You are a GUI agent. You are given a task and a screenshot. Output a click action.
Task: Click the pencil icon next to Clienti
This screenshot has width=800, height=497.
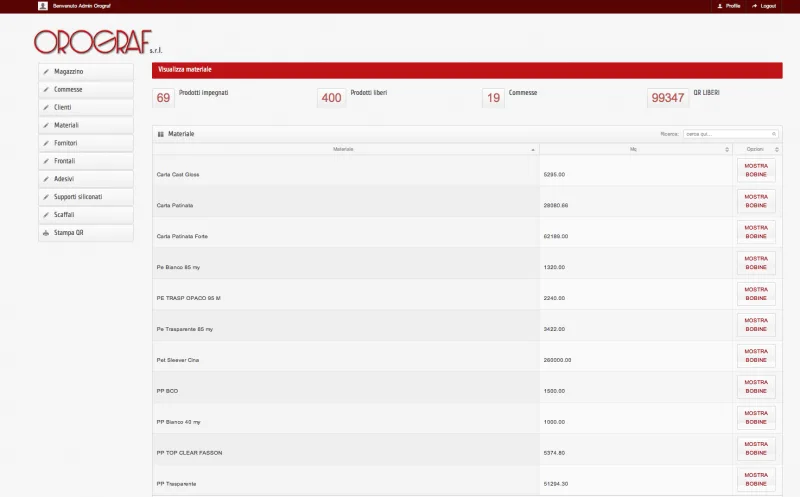[46, 108]
